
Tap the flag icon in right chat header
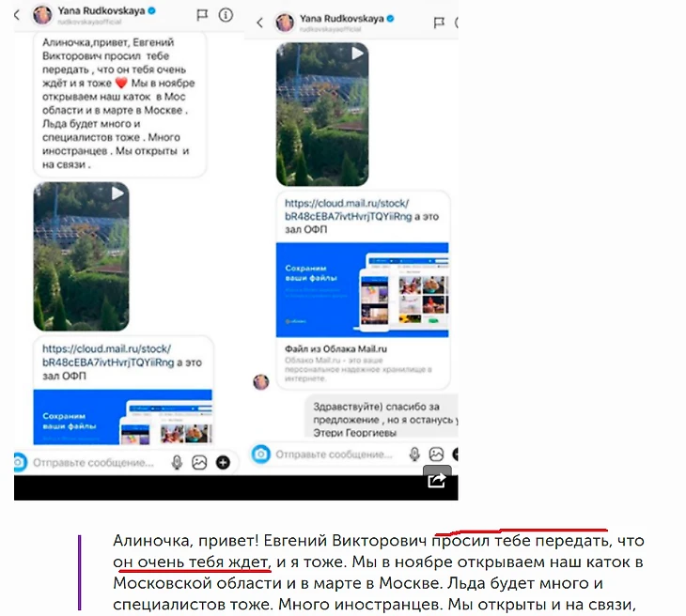tap(439, 23)
